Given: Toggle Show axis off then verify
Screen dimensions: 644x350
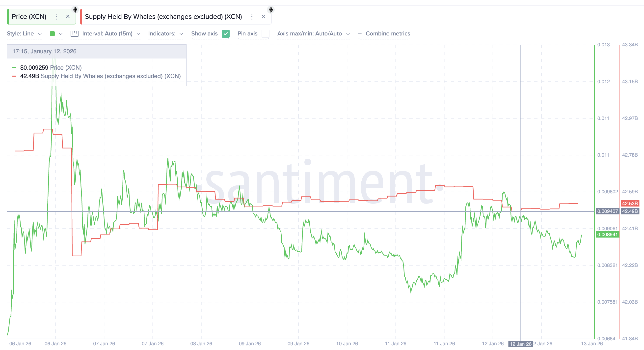Looking at the screenshot, I should click(225, 33).
